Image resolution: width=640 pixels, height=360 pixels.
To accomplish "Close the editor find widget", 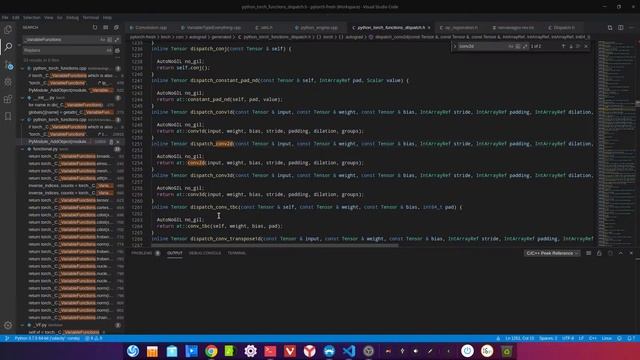I will pyautogui.click(x=586, y=46).
